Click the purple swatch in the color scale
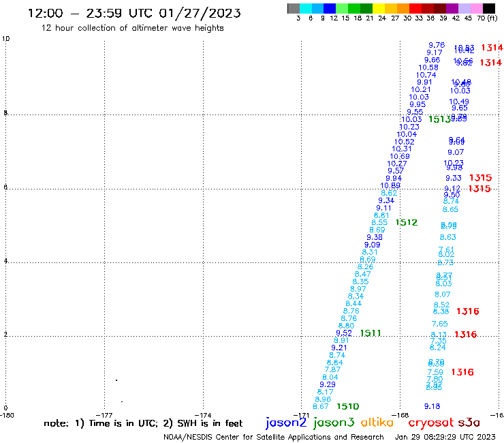504x443 pixels. [452, 8]
